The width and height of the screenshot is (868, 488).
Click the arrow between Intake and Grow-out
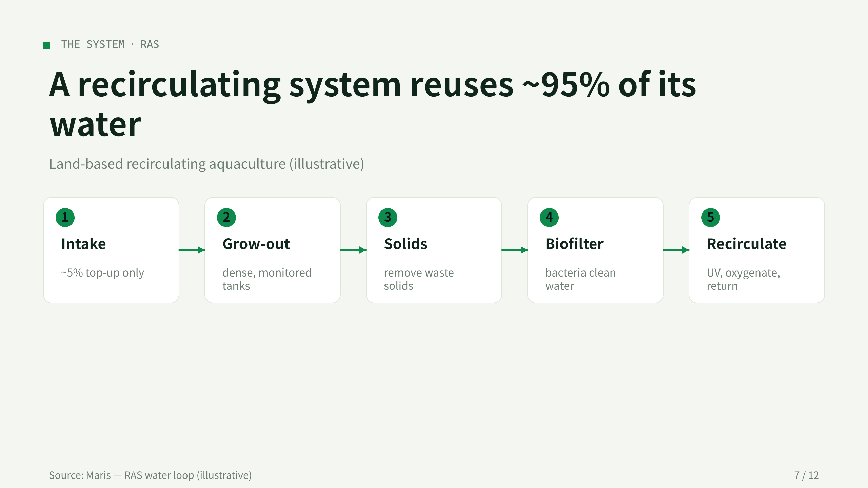tap(192, 250)
